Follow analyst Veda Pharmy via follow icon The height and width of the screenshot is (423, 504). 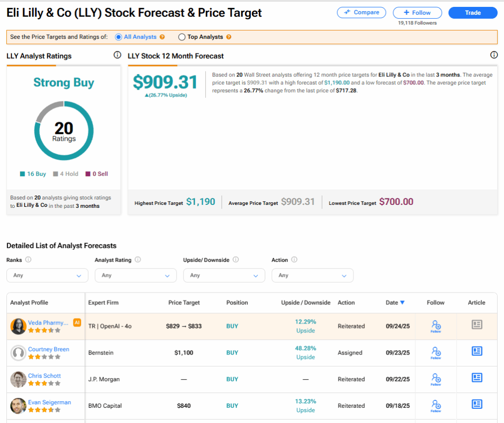click(436, 326)
